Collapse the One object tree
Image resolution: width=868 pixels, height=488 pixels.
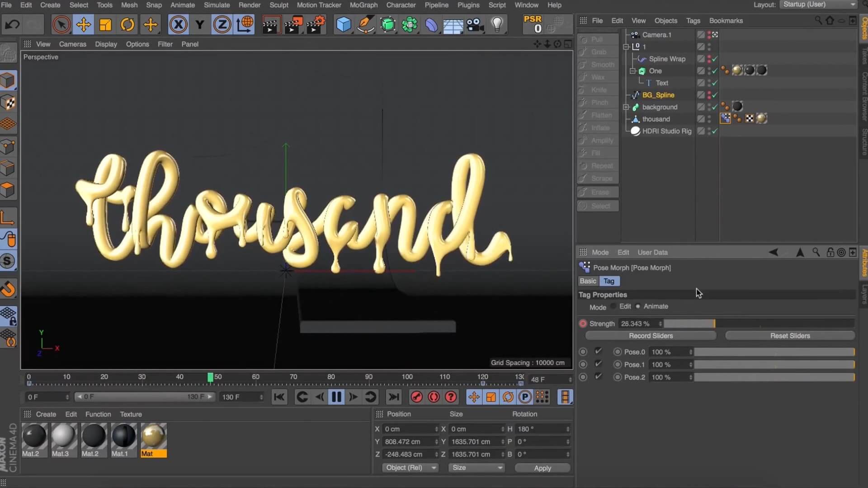[633, 71]
